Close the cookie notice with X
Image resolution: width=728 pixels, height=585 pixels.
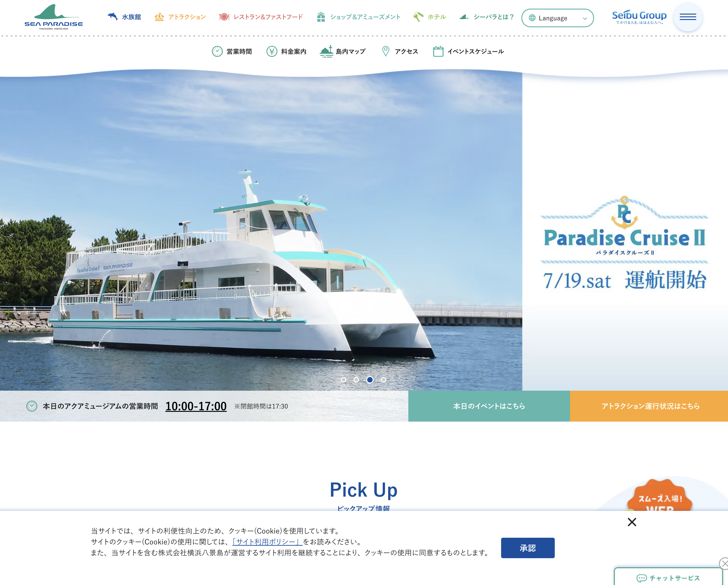pyautogui.click(x=632, y=522)
